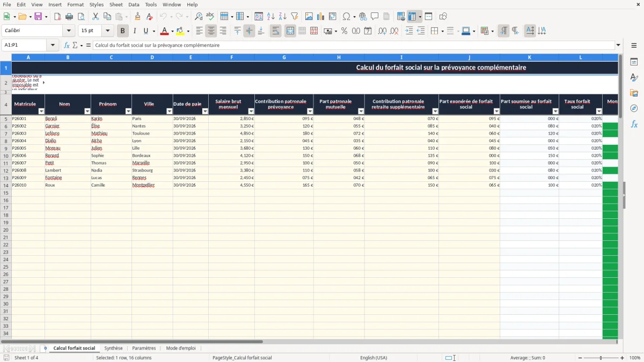This screenshot has width=644, height=362.
Task: Open the Styles menu
Action: pyautogui.click(x=97, y=4)
